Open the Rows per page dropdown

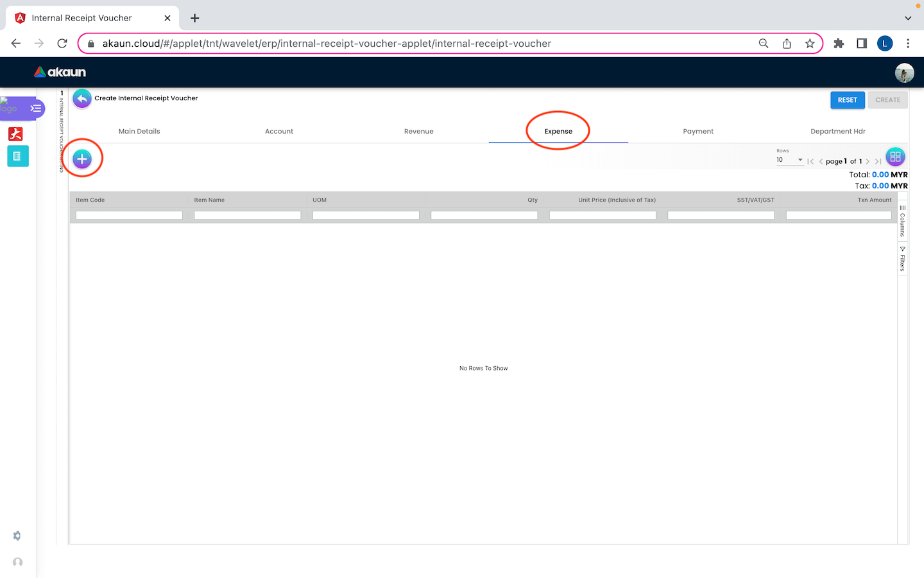pos(790,160)
